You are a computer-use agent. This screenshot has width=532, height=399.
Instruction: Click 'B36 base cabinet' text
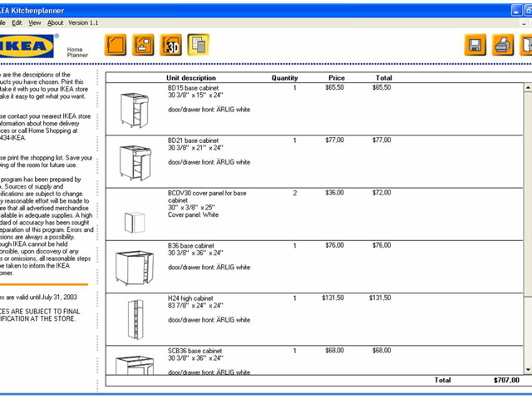(x=191, y=246)
